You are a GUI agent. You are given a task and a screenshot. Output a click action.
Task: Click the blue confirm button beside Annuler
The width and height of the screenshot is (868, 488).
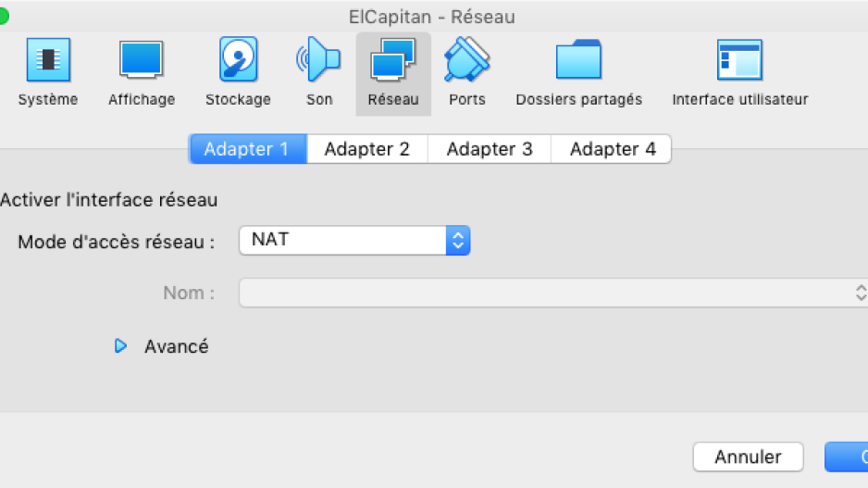pyautogui.click(x=847, y=457)
